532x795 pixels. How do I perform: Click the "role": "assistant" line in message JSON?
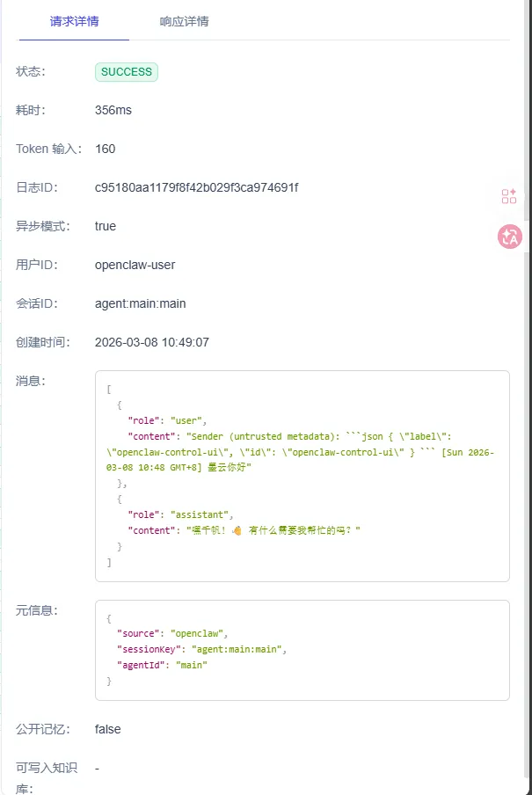click(180, 514)
